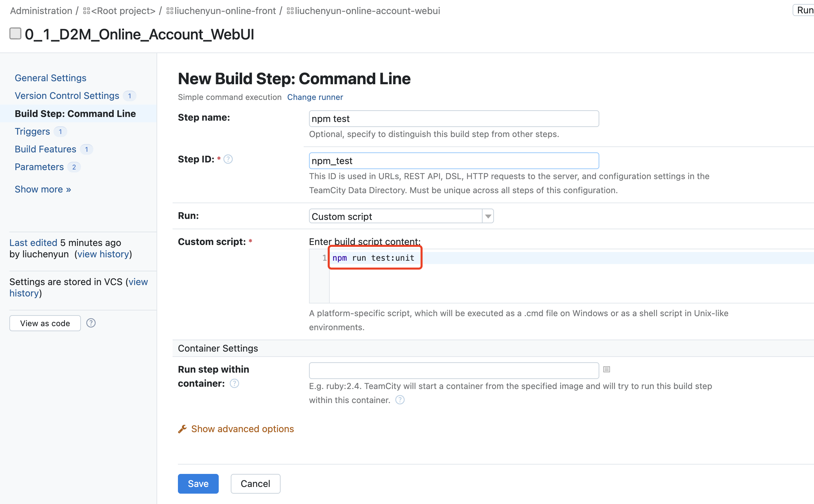Click help icon after 'within this container' text
This screenshot has width=814, height=504.
(x=400, y=400)
